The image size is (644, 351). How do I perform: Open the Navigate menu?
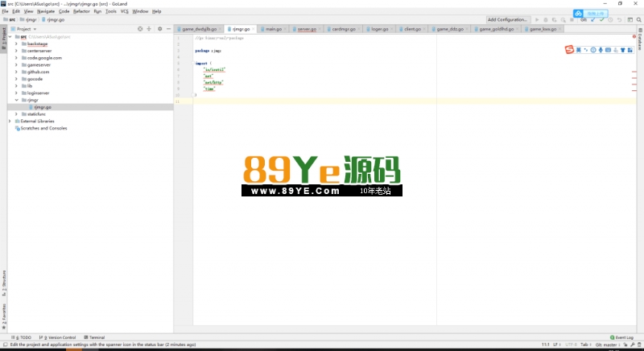click(x=46, y=11)
